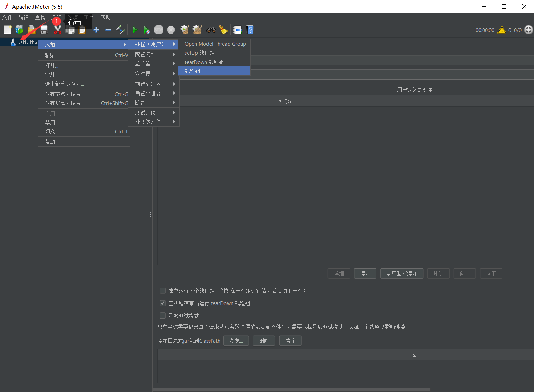535x392 pixels.
Task: Click the Collapse All minus icon
Action: click(x=108, y=30)
